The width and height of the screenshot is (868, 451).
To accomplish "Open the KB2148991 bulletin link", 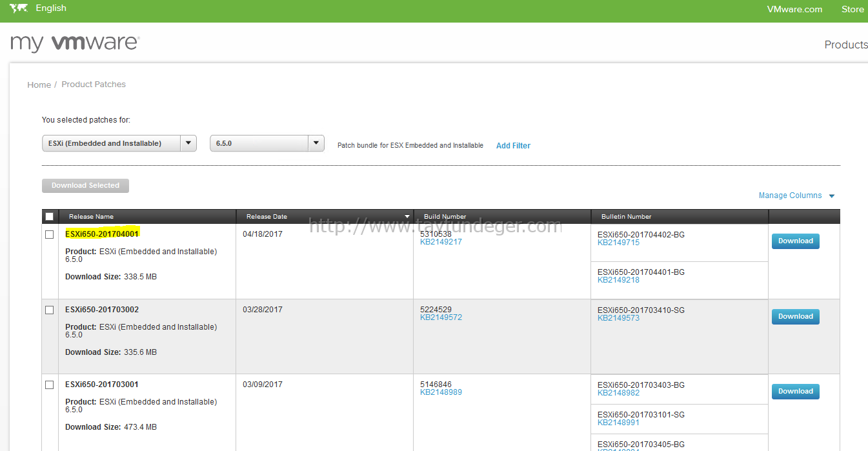I will pyautogui.click(x=618, y=423).
